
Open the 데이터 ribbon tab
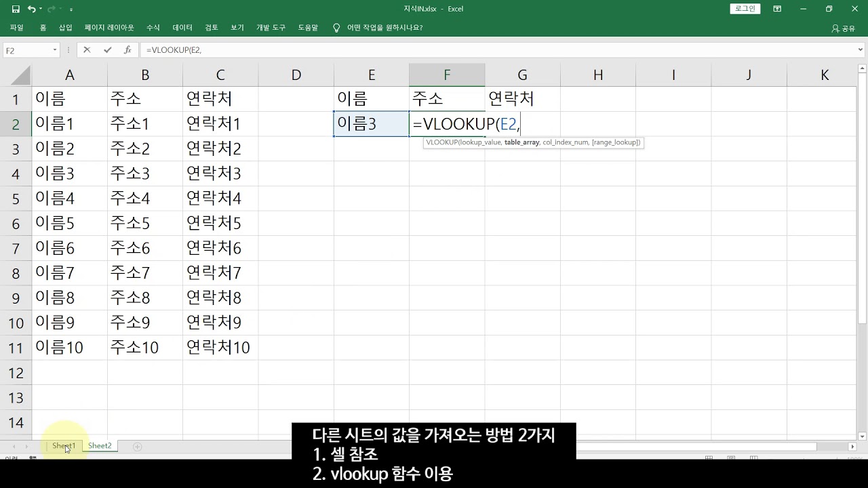[x=182, y=28]
